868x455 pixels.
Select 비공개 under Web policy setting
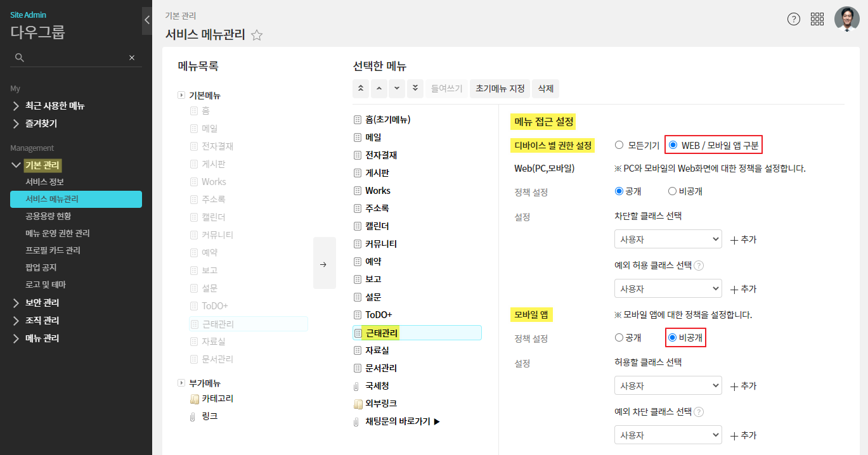672,191
